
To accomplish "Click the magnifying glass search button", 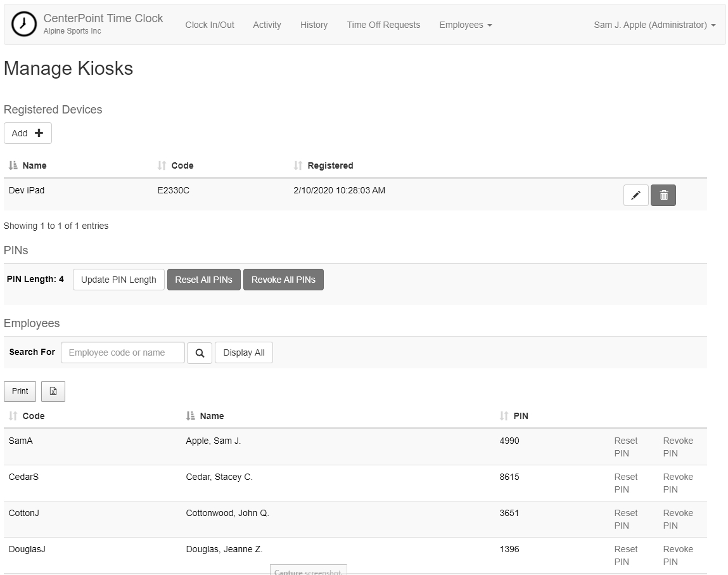I will coord(200,353).
